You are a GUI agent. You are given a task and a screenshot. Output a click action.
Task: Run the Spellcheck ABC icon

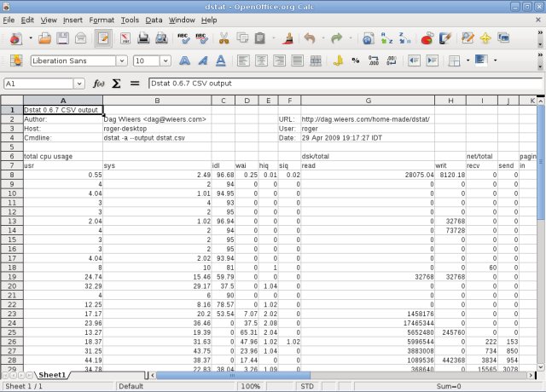pyautogui.click(x=183, y=38)
